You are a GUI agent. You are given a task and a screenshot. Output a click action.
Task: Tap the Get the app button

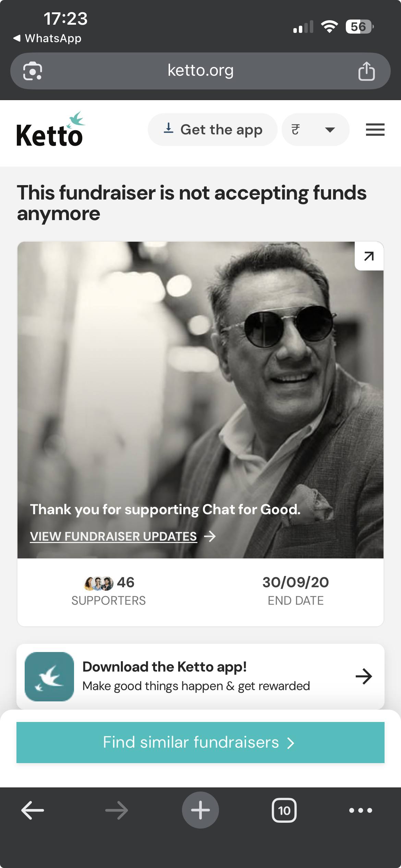click(212, 130)
